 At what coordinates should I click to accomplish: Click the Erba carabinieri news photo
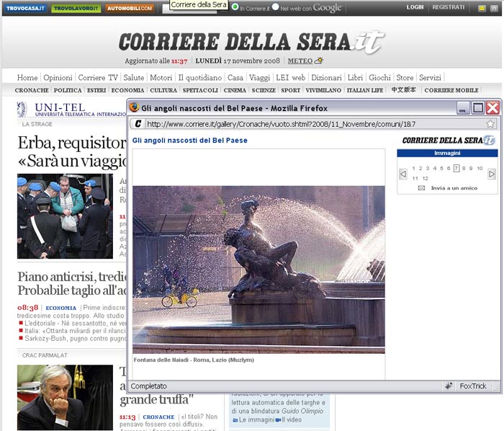point(65,216)
